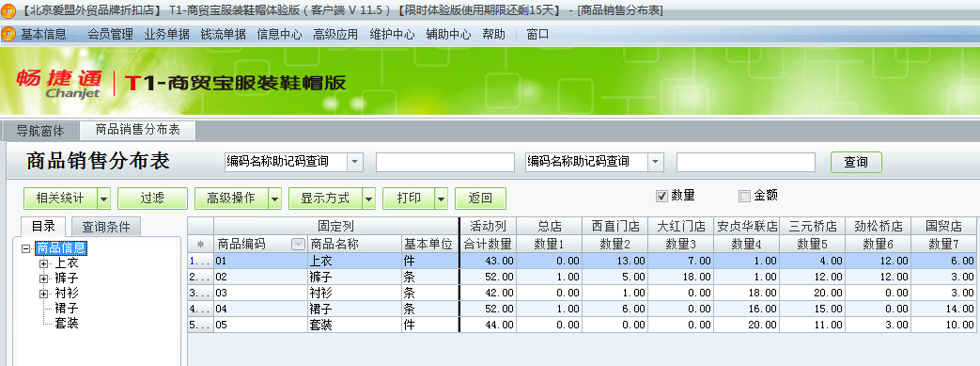Click the 43.00 total quantity cell
The width and height of the screenshot is (980, 366).
[x=489, y=261]
